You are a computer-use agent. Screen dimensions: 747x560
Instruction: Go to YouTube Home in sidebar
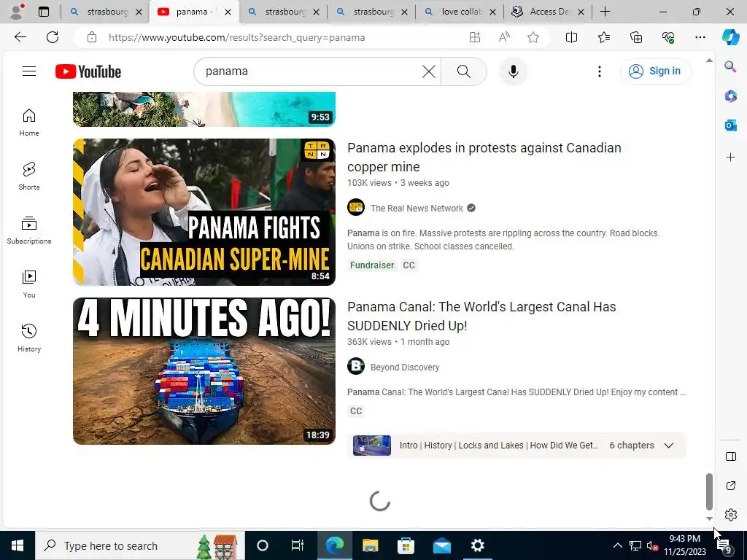(29, 122)
